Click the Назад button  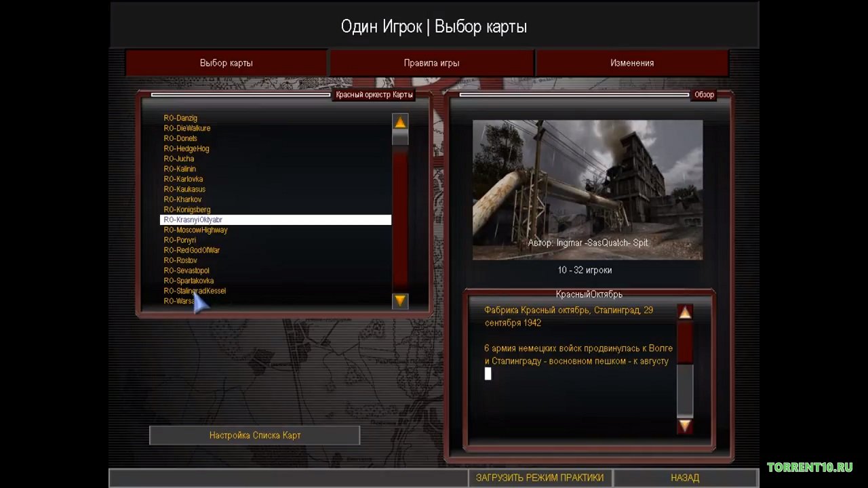pos(685,478)
